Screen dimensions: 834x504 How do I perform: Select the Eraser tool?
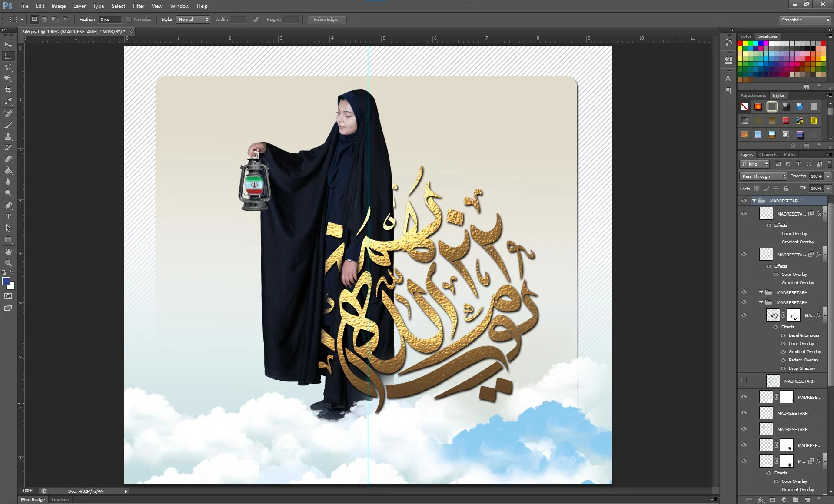click(8, 159)
